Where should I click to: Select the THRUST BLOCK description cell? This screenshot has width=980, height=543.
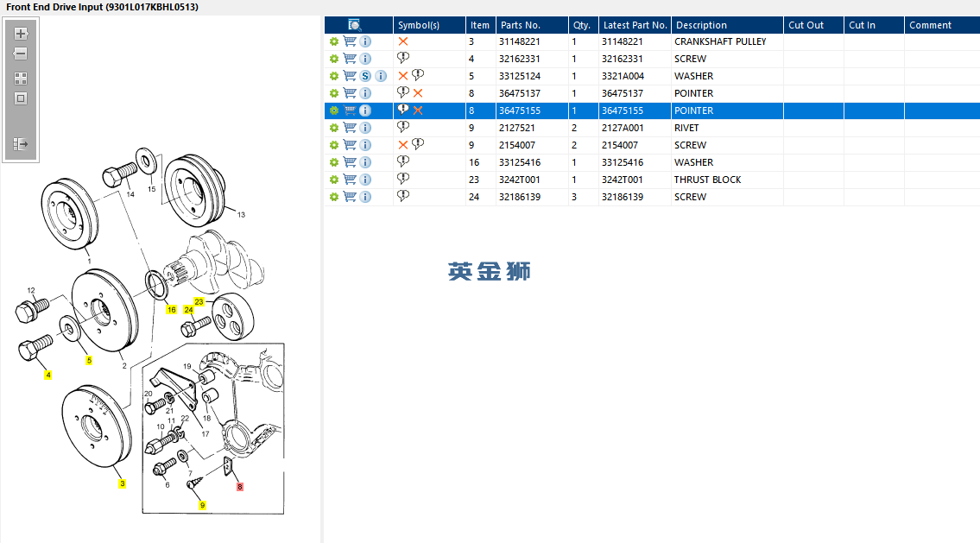pyautogui.click(x=728, y=180)
